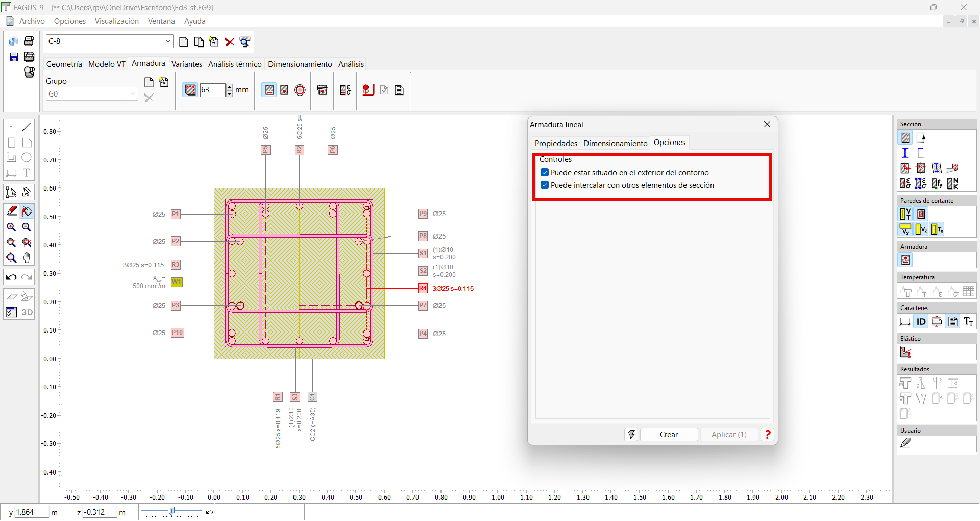Screen dimensions: 980x521
Task: Uncheck 'Puede intercalar con otros elementos de sección'
Action: point(545,185)
